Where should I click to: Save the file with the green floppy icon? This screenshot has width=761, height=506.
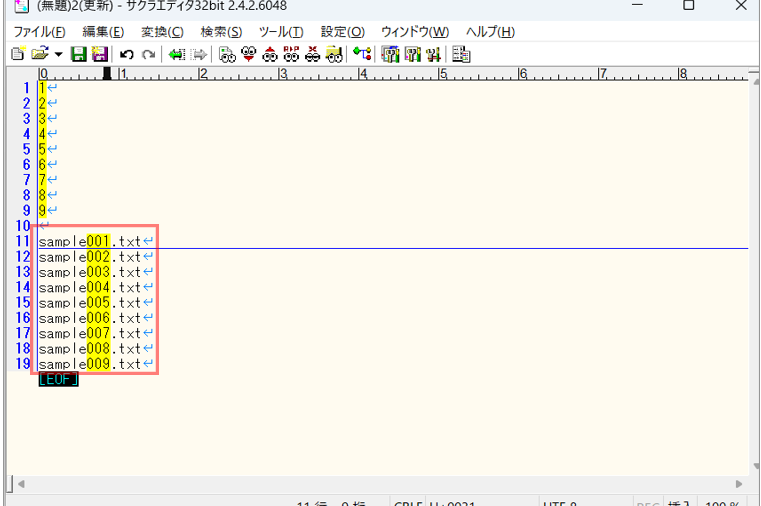[x=78, y=54]
